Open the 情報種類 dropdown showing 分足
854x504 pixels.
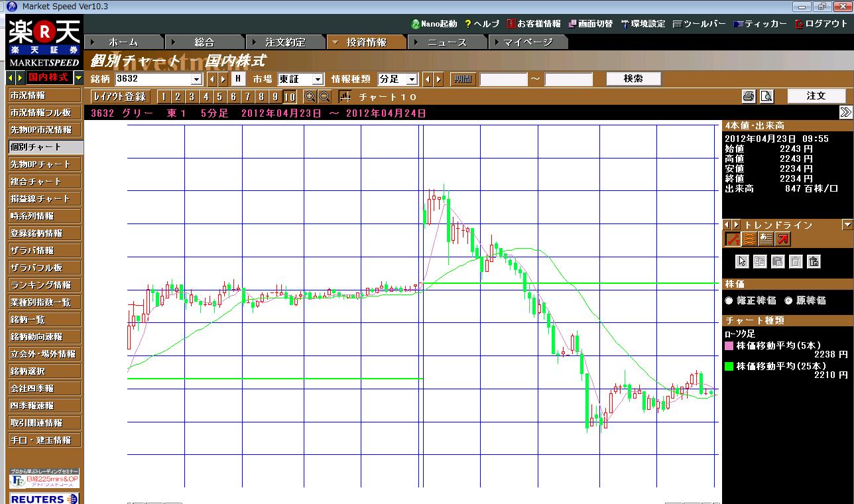coord(412,79)
